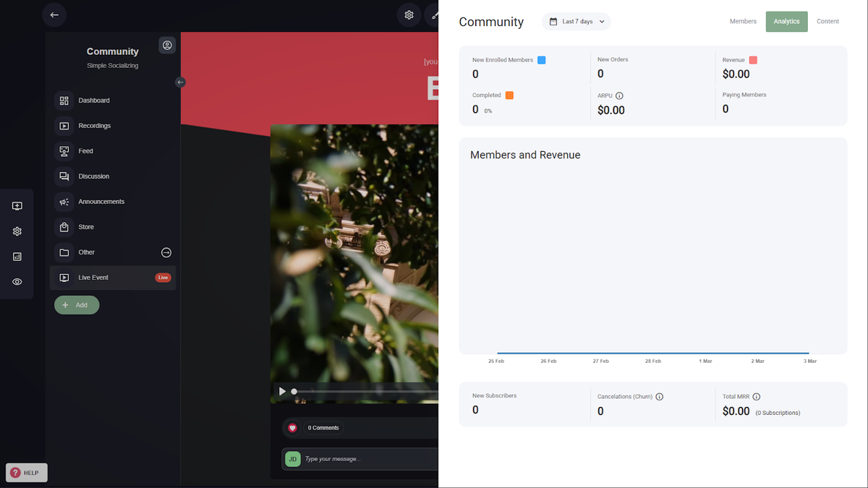Collapse the Other folder in the sidebar
The image size is (868, 488).
[166, 252]
